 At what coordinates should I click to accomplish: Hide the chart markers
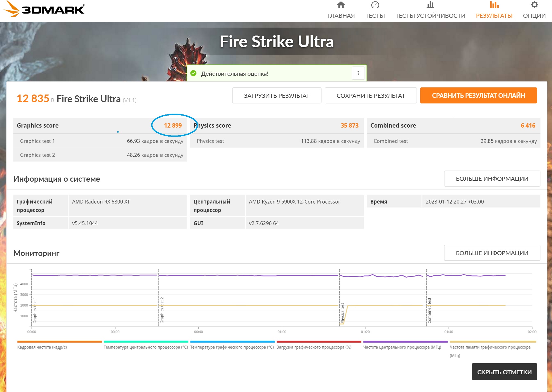click(504, 372)
